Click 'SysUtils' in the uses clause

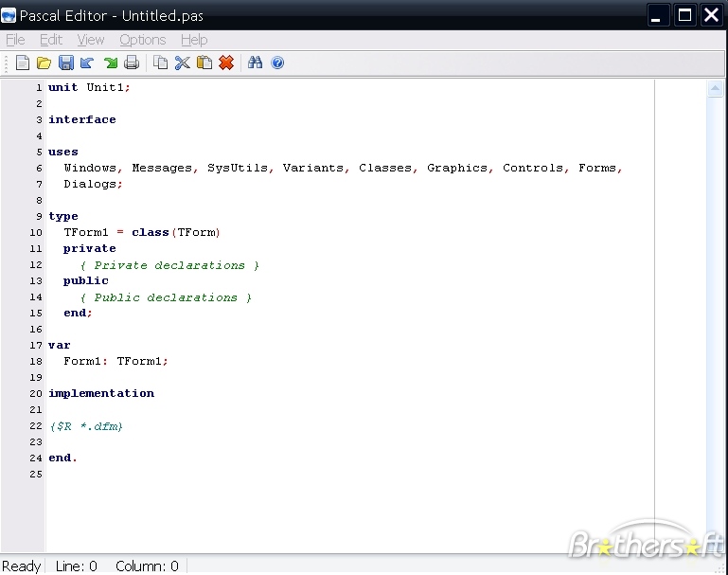238,168
